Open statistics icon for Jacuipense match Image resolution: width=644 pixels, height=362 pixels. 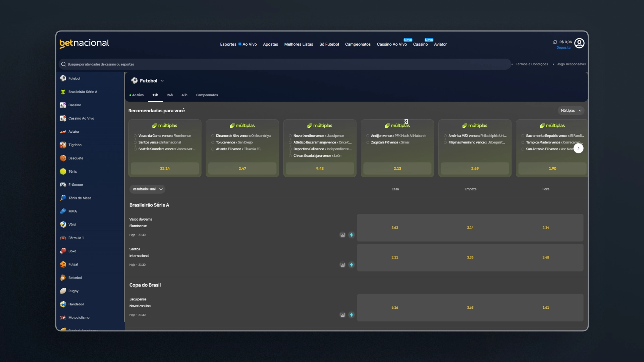(x=342, y=315)
